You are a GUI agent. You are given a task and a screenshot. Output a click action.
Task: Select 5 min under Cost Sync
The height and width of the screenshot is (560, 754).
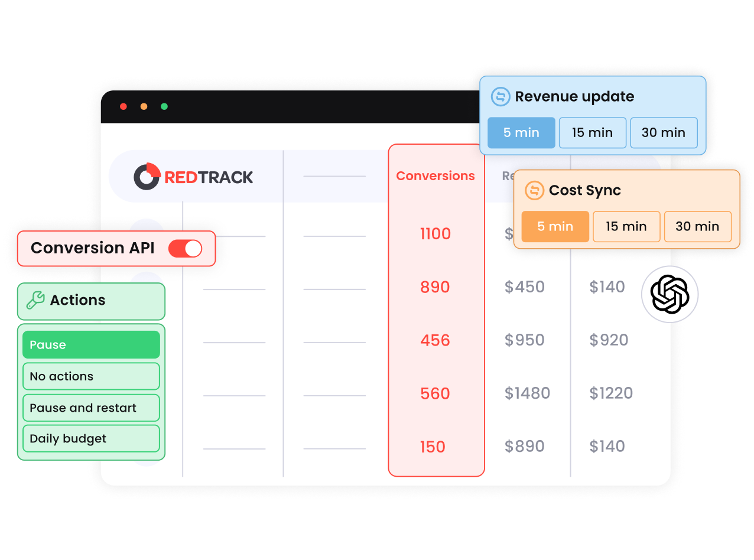[x=555, y=227]
